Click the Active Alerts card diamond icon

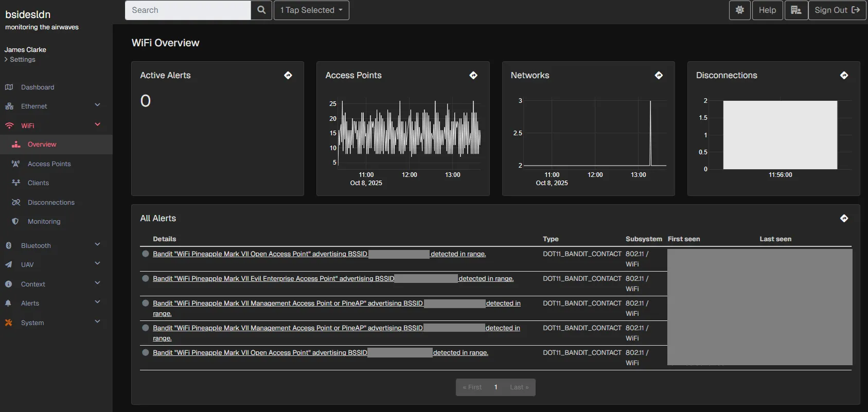click(288, 76)
